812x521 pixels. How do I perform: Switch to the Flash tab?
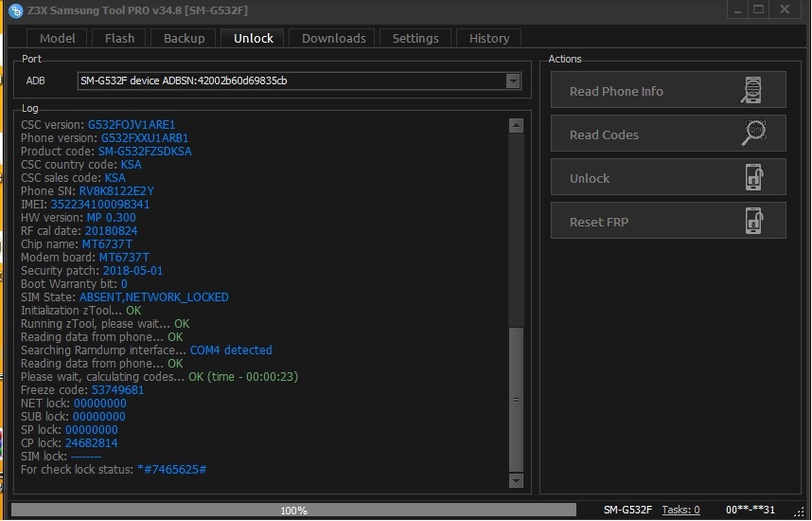119,38
